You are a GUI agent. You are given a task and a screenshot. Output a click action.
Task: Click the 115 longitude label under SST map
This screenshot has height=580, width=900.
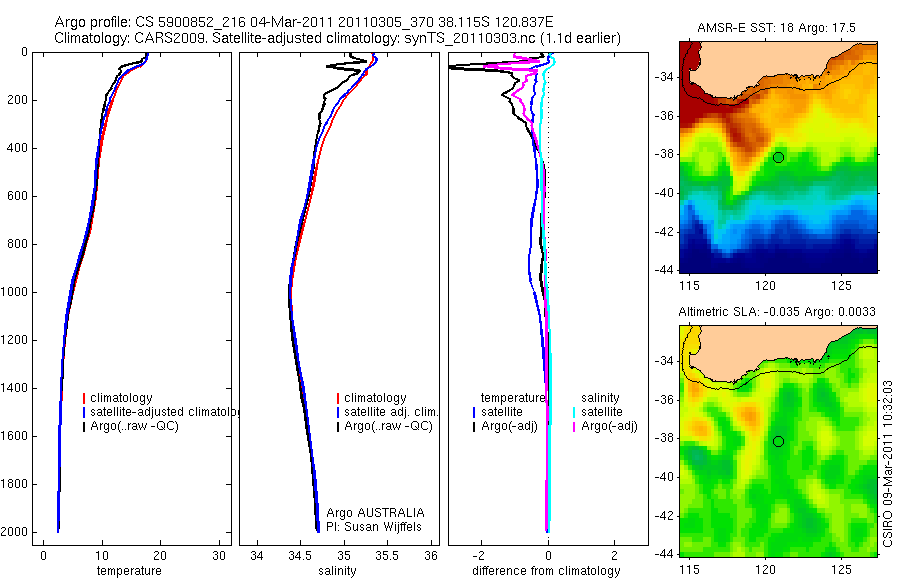pyautogui.click(x=689, y=285)
